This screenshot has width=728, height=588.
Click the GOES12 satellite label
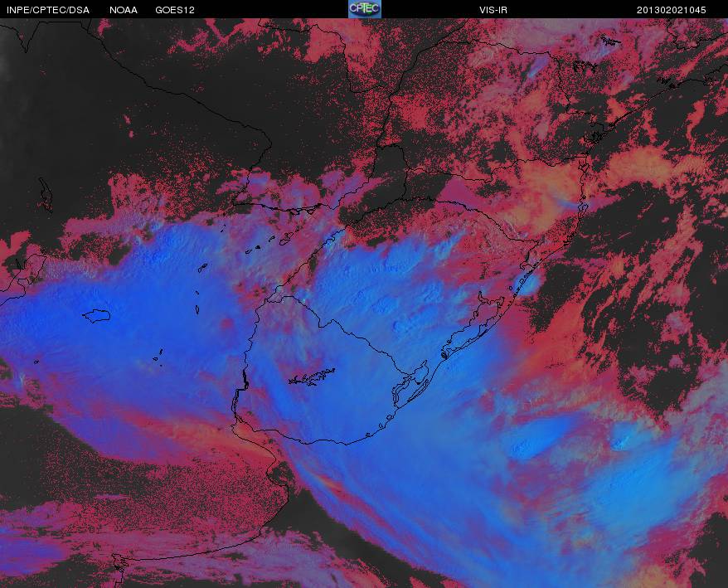tap(175, 10)
